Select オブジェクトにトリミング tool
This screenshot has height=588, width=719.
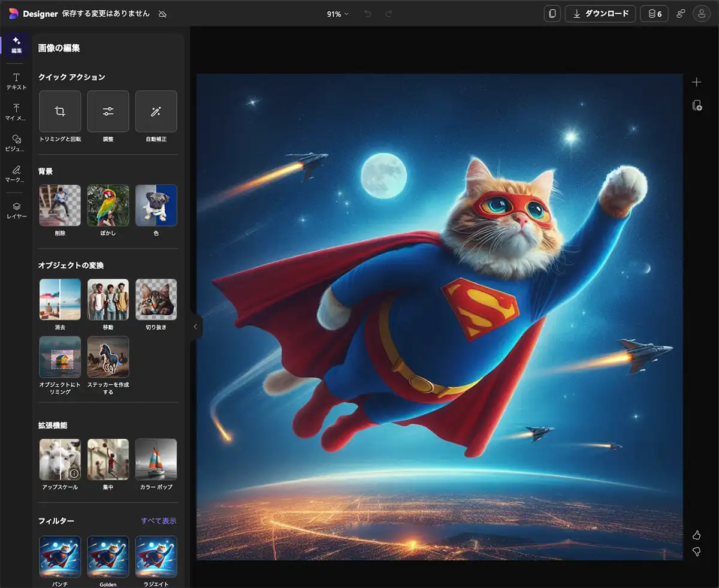click(x=60, y=357)
